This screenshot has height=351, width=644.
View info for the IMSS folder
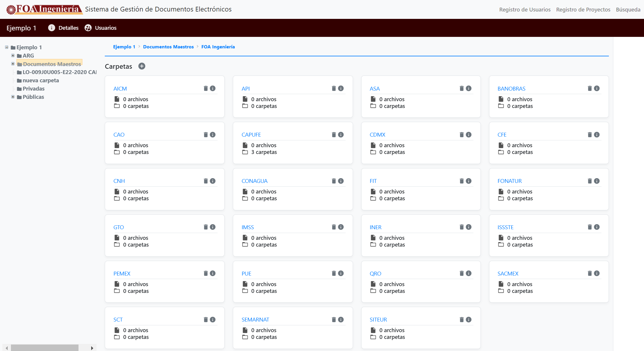(x=341, y=227)
